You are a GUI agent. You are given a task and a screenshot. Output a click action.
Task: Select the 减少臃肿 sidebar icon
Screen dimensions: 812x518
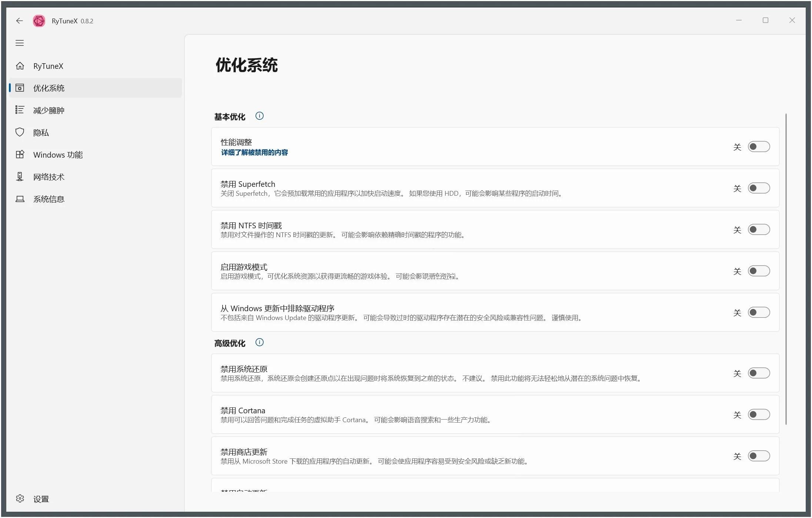click(20, 110)
